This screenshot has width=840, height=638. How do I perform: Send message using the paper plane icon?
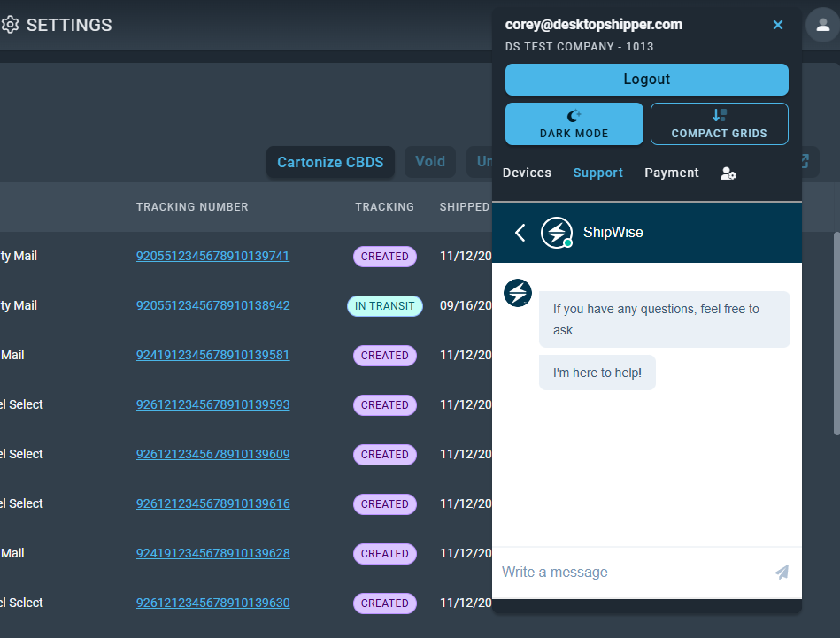[782, 573]
